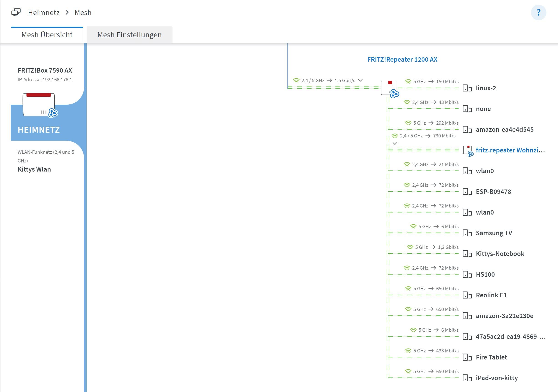
Task: Click the device icon next to none
Action: point(467,109)
